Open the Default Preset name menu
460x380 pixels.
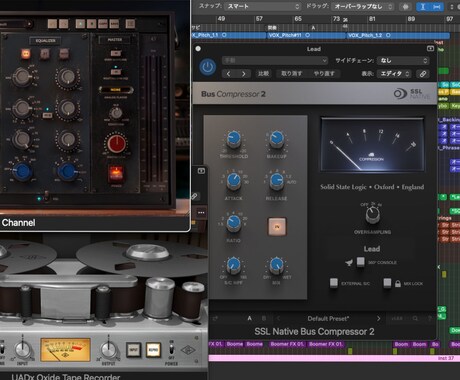(x=328, y=318)
